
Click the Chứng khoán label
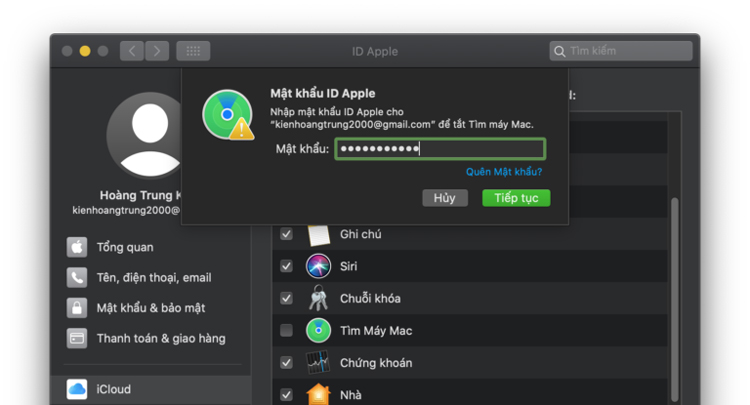[376, 363]
